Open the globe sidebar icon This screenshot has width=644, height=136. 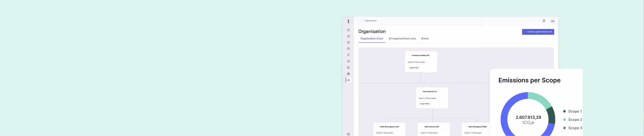coord(348,74)
